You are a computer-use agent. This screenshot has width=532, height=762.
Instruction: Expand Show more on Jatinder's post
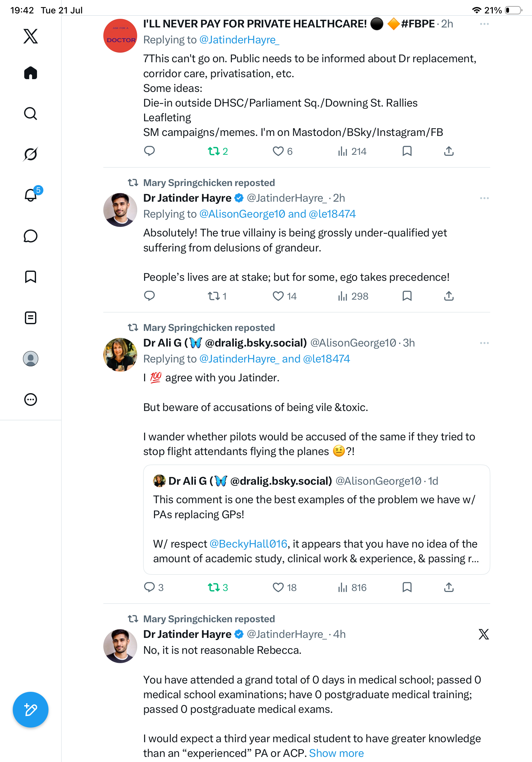pos(336,753)
